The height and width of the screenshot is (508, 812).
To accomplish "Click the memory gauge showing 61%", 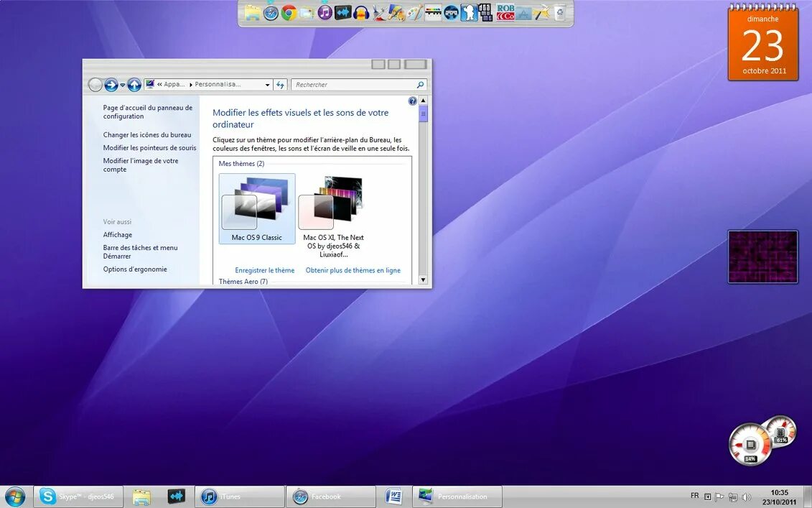I will coord(781,430).
